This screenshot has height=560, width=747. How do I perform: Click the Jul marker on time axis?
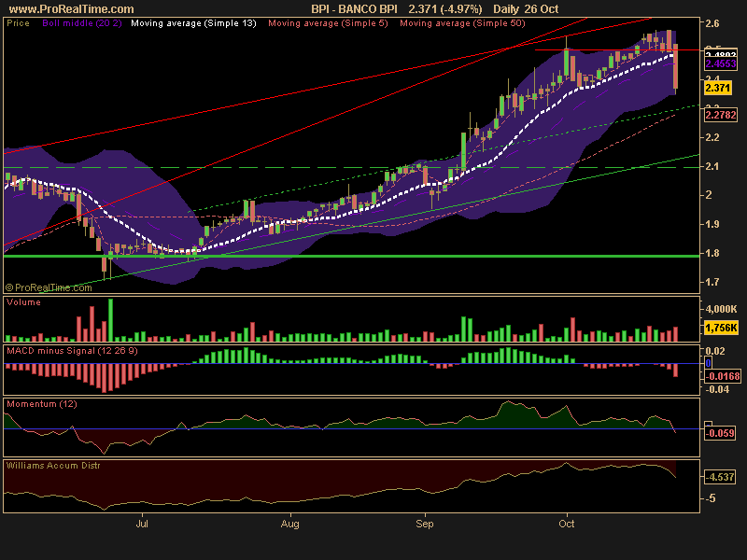click(x=142, y=526)
